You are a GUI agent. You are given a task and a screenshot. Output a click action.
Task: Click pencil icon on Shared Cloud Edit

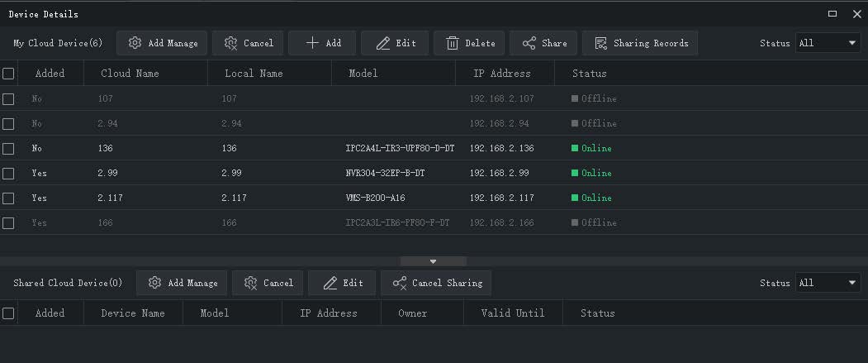[330, 283]
